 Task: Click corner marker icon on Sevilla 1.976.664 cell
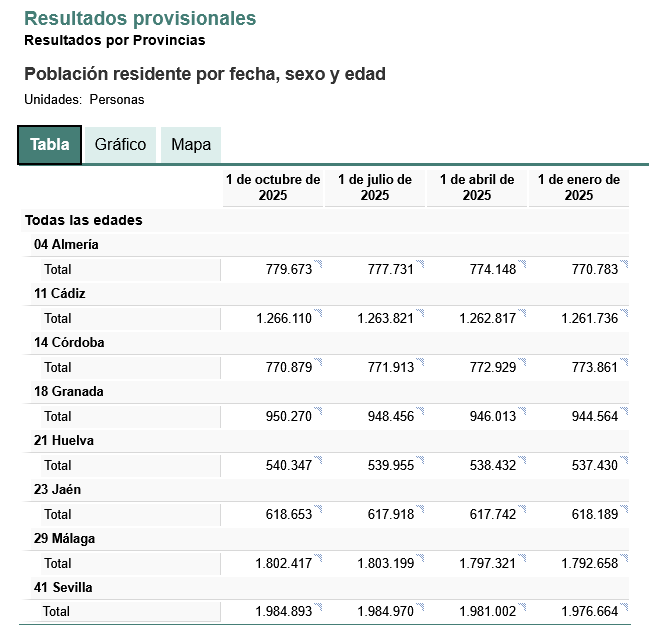[624, 606]
